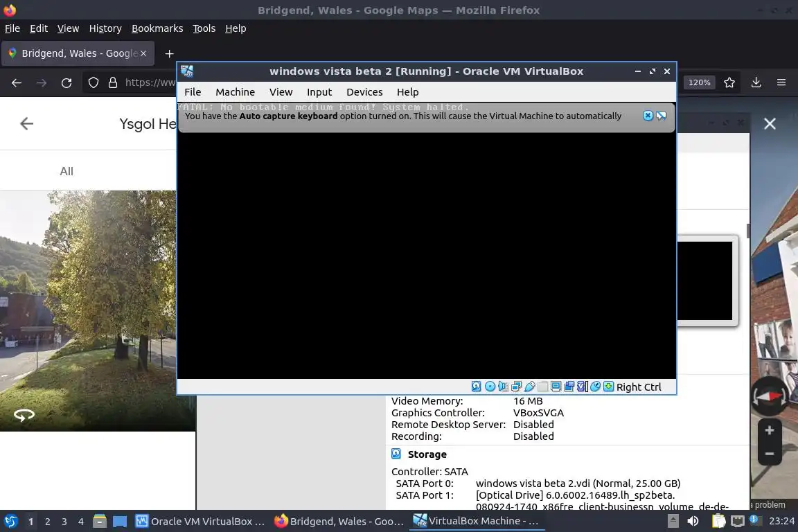
Task: Click the USB devices indicator in VirtualBox status bar
Action: click(x=529, y=387)
